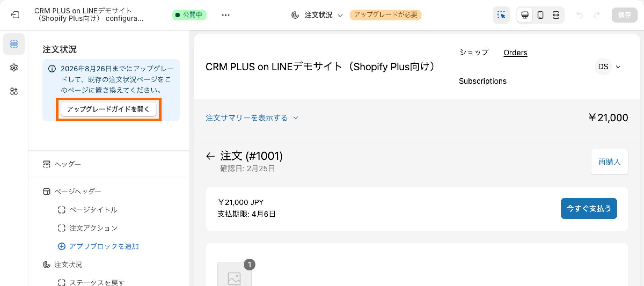Select the ヘッダー section in sidebar
Viewport: 644px width, 286px height.
(68, 164)
